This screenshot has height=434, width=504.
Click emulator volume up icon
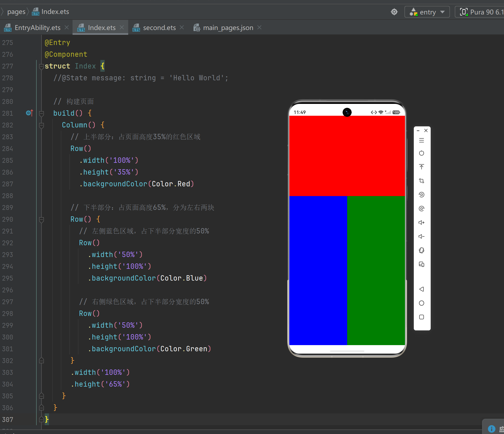click(422, 222)
